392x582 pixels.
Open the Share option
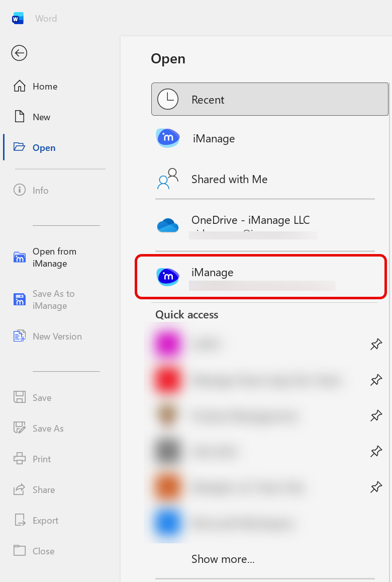[34, 490]
